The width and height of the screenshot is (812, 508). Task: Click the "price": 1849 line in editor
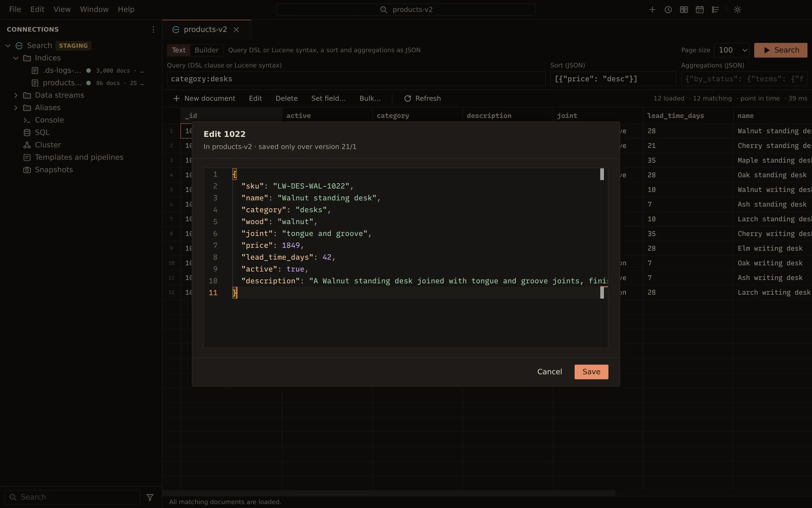click(x=272, y=246)
